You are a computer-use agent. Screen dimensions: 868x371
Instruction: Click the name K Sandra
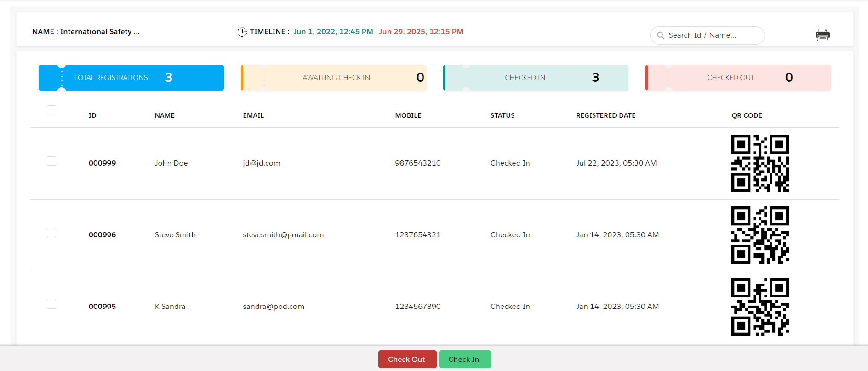[x=170, y=307]
